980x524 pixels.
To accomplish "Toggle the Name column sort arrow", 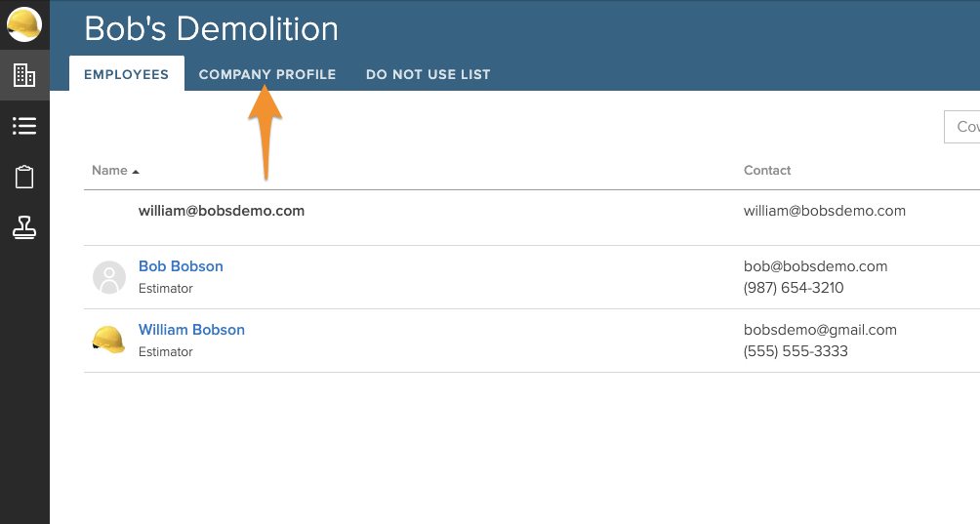I will tap(136, 171).
